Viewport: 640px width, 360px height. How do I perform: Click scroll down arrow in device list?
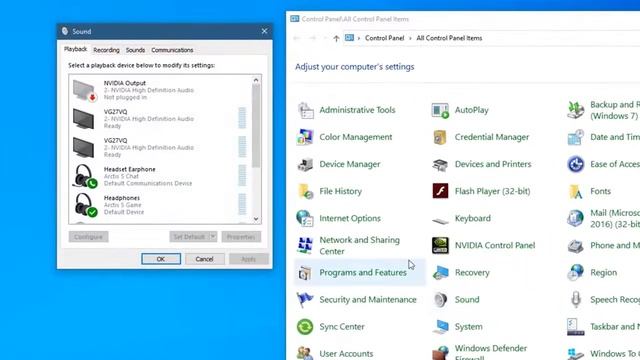tap(256, 219)
